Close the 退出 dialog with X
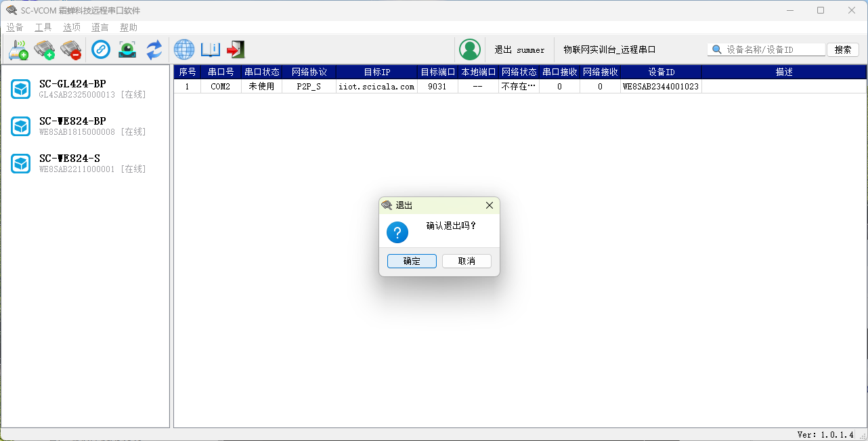This screenshot has height=441, width=868. [490, 205]
